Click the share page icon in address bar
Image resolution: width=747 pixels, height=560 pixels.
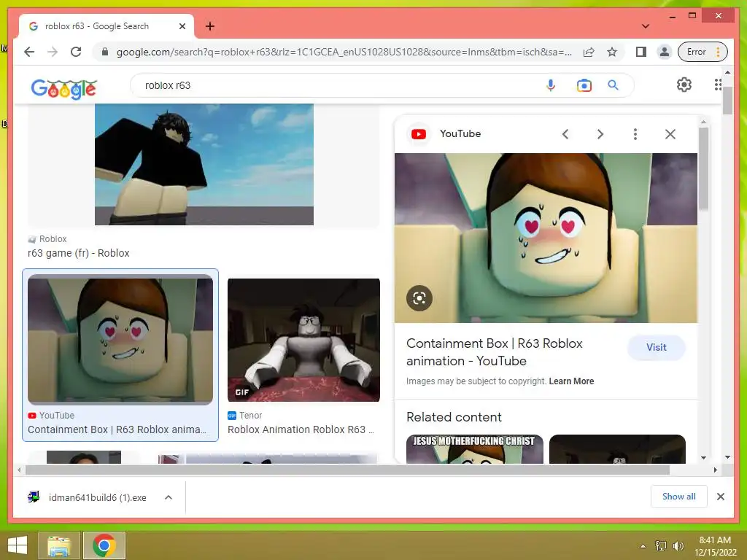pos(589,52)
